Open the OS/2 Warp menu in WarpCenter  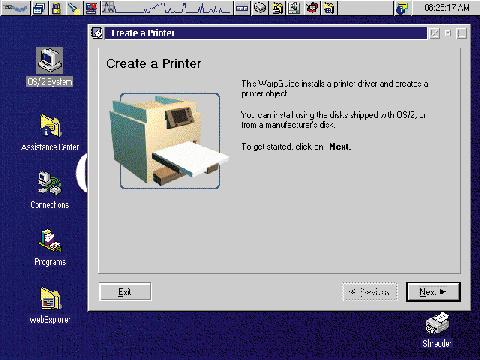[15, 7]
